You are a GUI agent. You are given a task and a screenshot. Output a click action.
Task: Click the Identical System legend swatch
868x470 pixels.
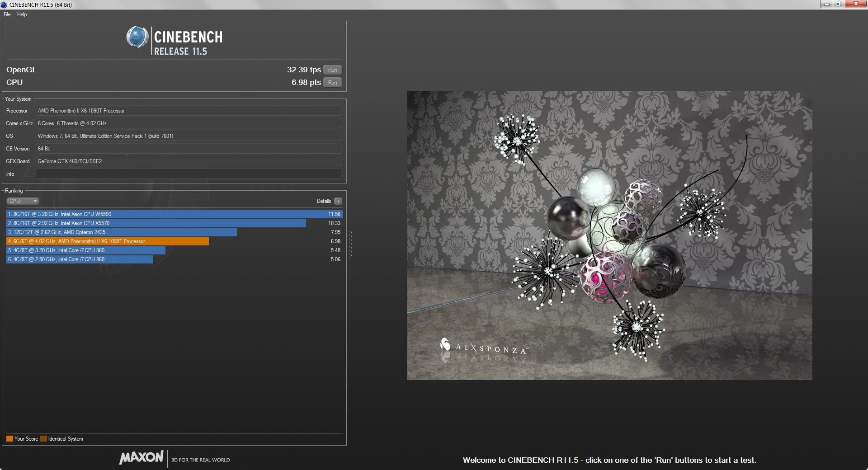tap(43, 439)
